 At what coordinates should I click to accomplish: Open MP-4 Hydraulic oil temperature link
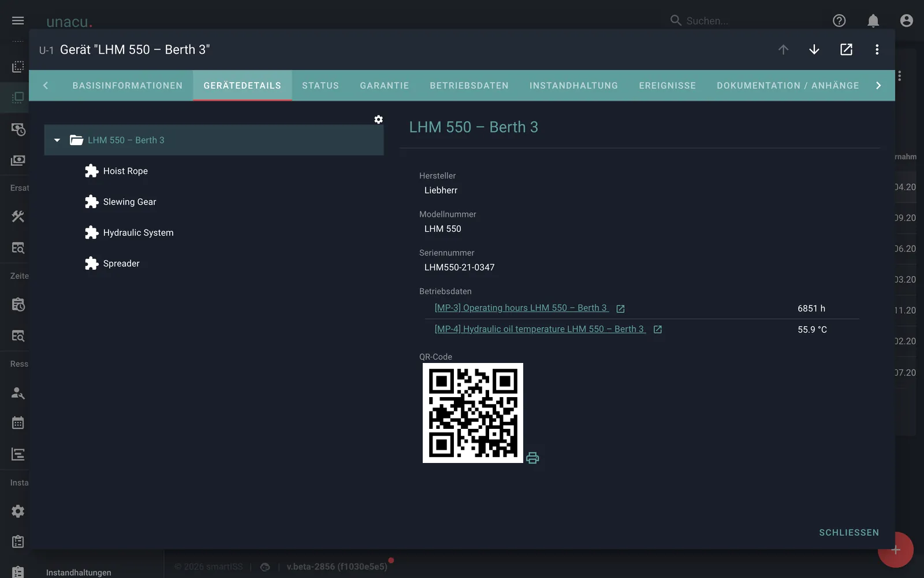539,329
